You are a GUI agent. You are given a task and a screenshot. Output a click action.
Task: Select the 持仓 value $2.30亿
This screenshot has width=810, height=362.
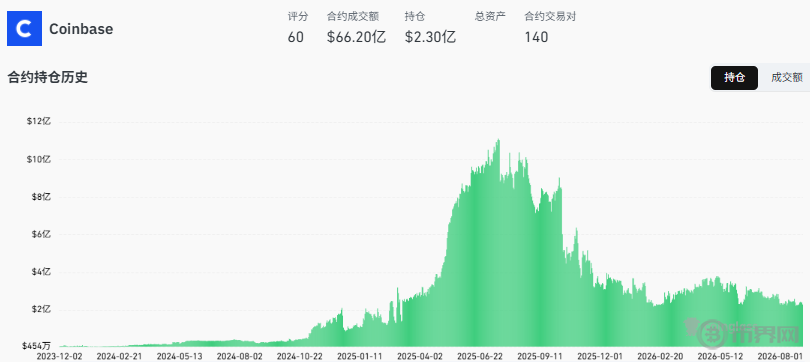pyautogui.click(x=430, y=37)
